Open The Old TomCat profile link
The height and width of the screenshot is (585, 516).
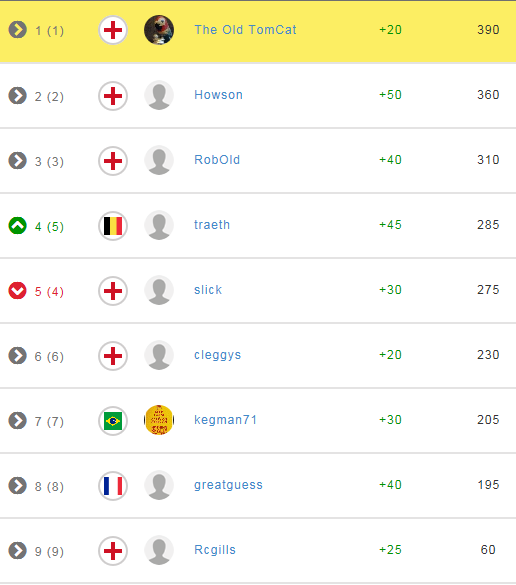pos(245,30)
